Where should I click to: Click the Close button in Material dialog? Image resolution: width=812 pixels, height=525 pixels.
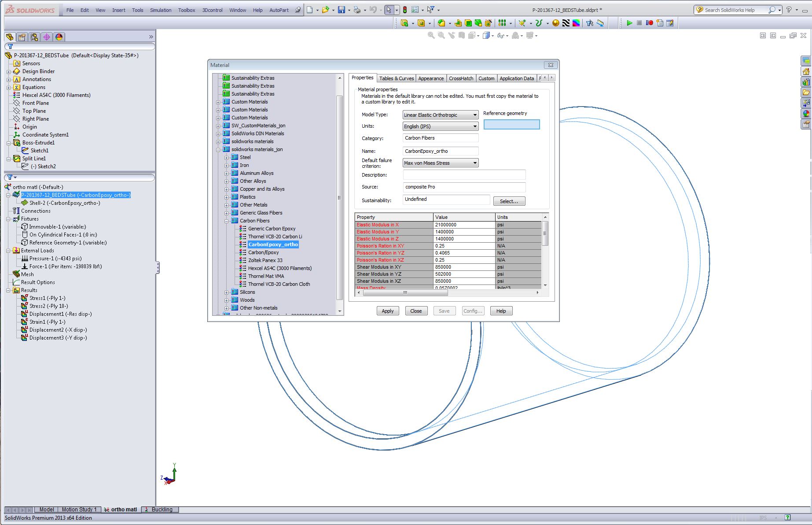coord(416,311)
